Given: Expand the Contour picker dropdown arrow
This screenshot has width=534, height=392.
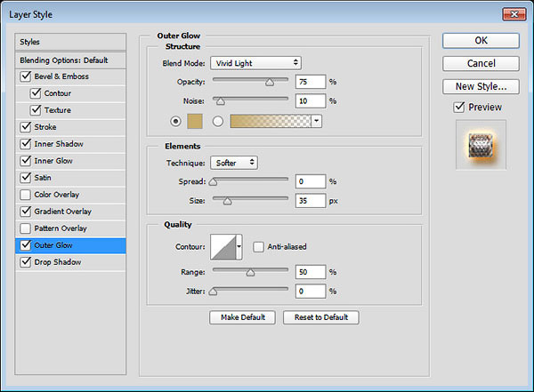Looking at the screenshot, I should [239, 247].
